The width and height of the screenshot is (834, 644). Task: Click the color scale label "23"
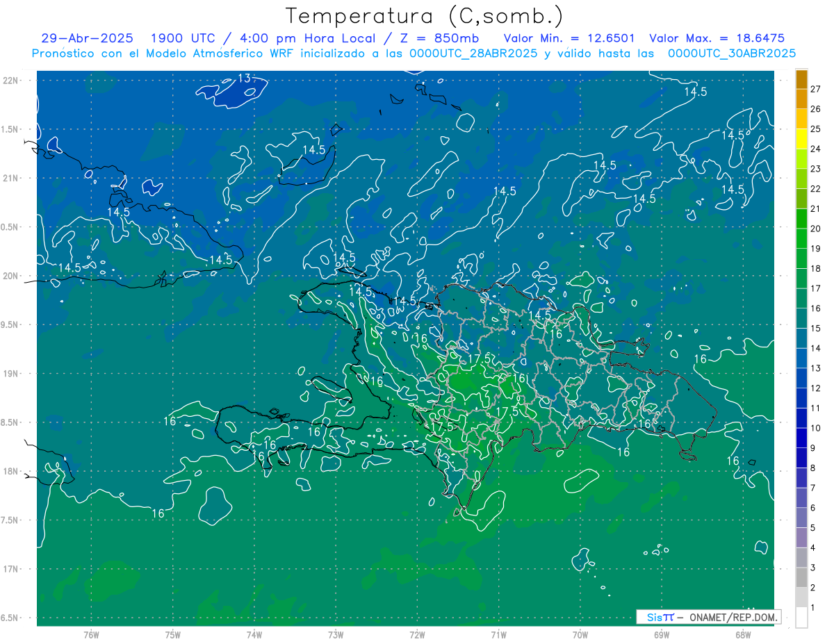pos(816,169)
